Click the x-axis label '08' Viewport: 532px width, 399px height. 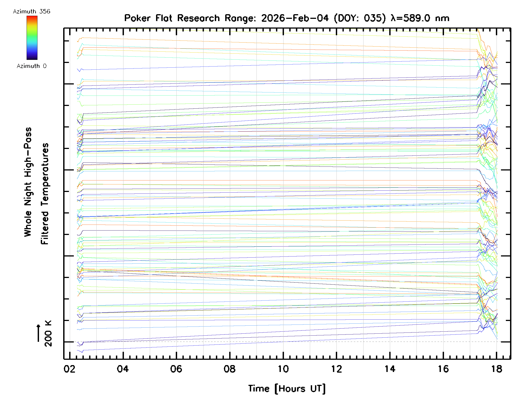pos(230,369)
